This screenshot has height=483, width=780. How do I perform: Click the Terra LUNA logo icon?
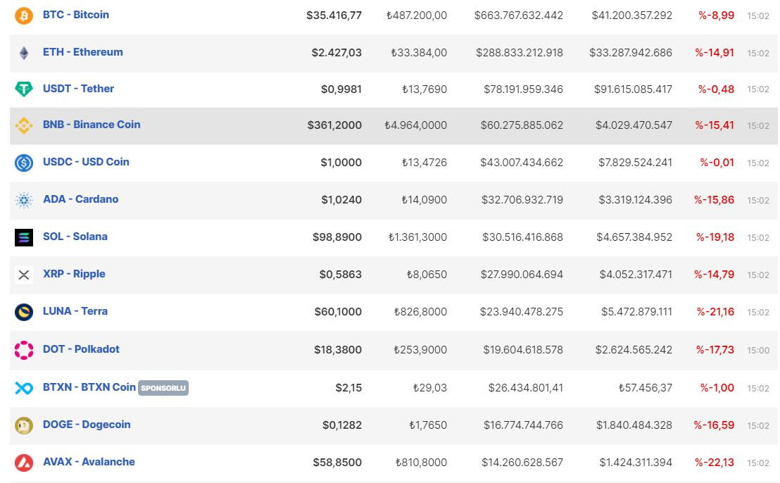pyautogui.click(x=24, y=312)
